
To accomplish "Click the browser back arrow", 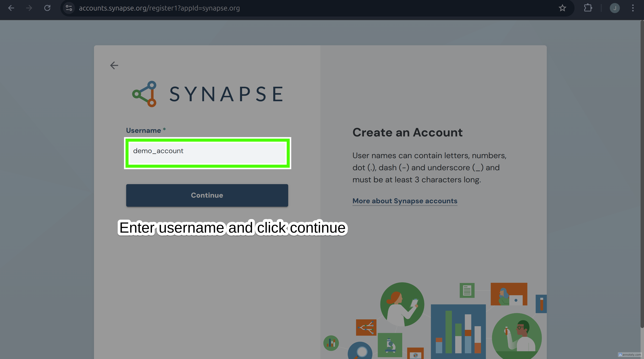I will coord(11,8).
